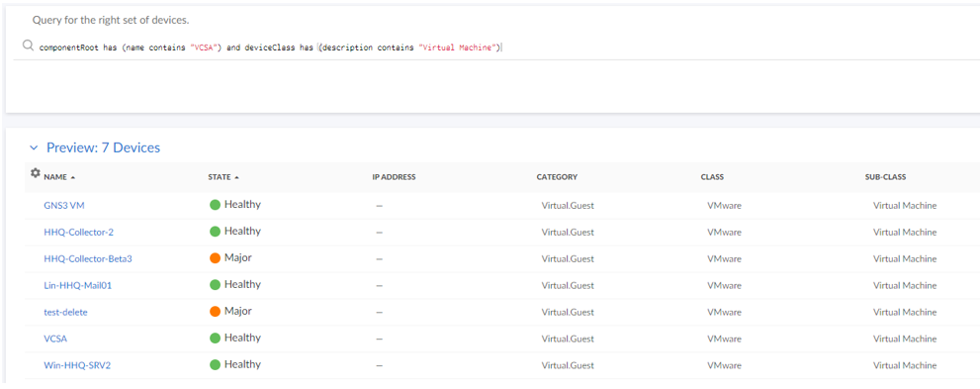
Task: Click Virtual.Guest category in test-delete row
Action: [x=568, y=312]
